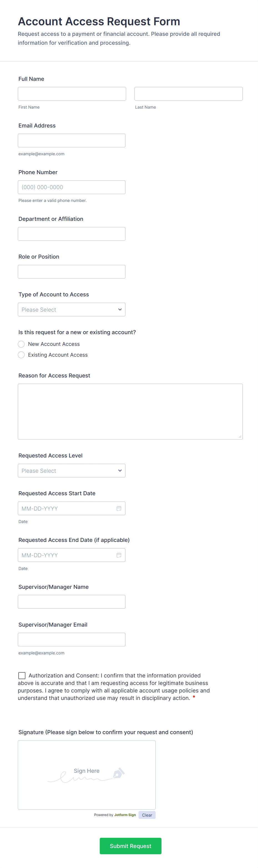This screenshot has width=258, height=868.
Task: Open the End Date calendar picker icon
Action: click(x=119, y=555)
